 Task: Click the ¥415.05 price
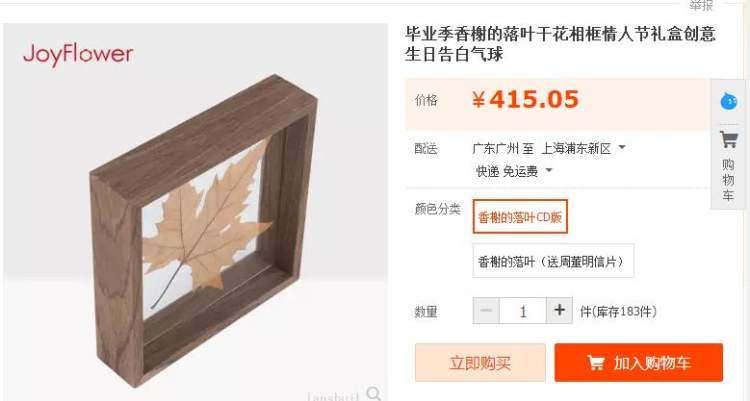coord(525,100)
